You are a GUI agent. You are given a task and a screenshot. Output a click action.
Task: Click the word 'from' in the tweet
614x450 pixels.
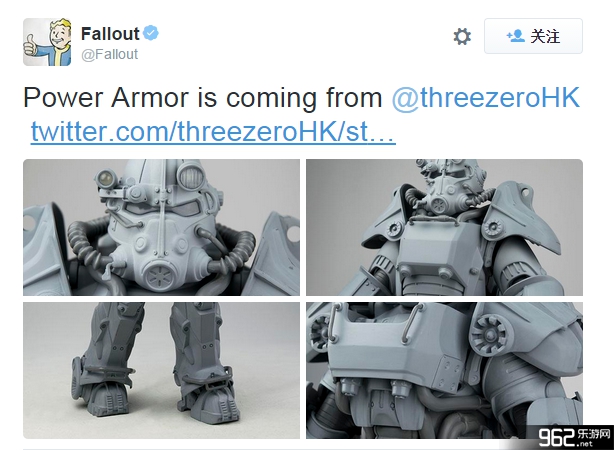(x=354, y=98)
